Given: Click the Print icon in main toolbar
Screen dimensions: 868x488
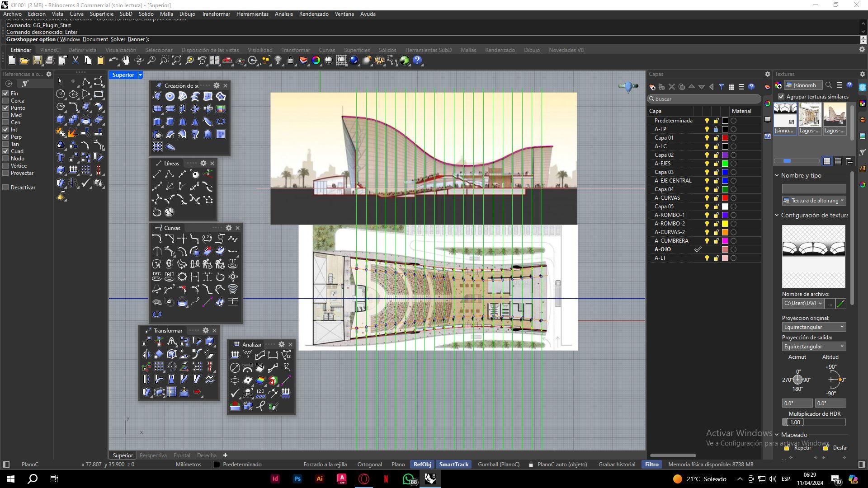Looking at the screenshot, I should point(50,60).
